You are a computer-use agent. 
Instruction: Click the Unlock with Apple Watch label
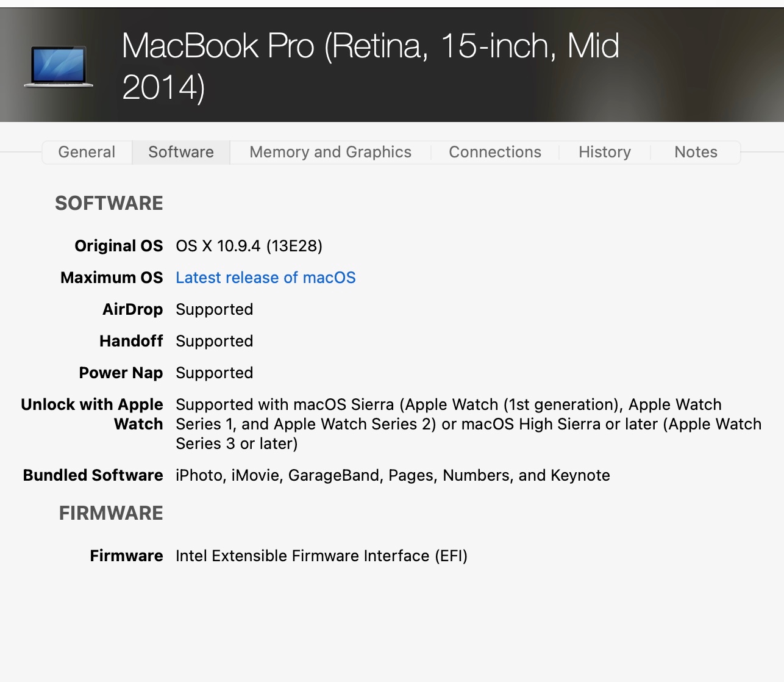tap(92, 414)
